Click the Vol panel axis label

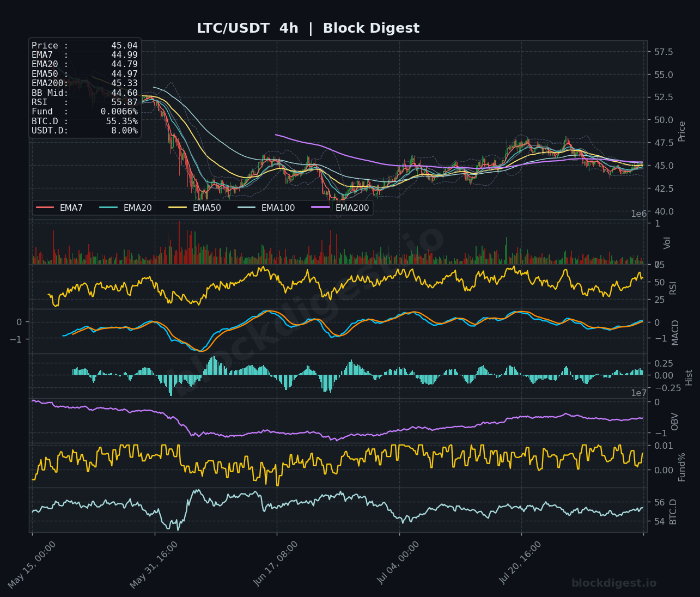click(667, 243)
